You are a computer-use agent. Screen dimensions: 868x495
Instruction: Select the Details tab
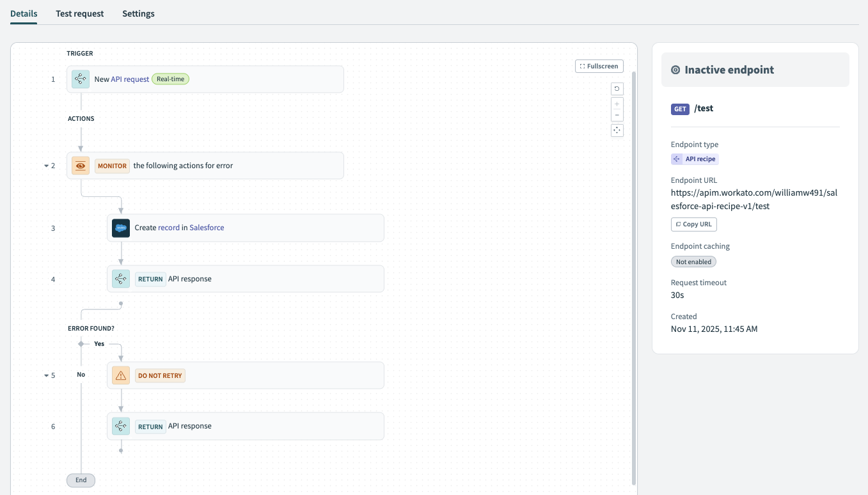pos(24,13)
